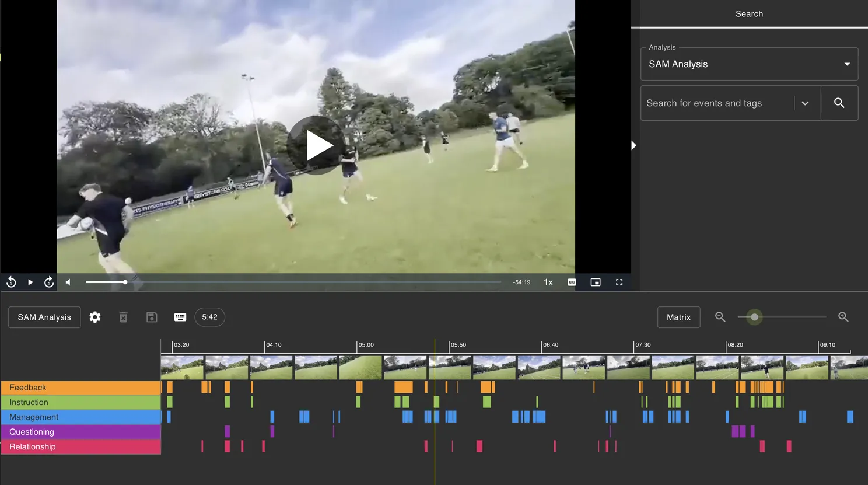
Task: Click the 03.20 timeline marker
Action: (181, 345)
